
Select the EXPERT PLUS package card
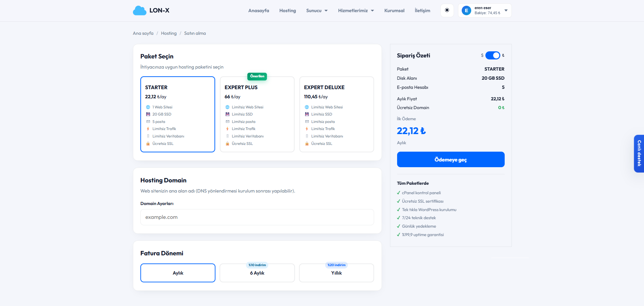coord(257,114)
